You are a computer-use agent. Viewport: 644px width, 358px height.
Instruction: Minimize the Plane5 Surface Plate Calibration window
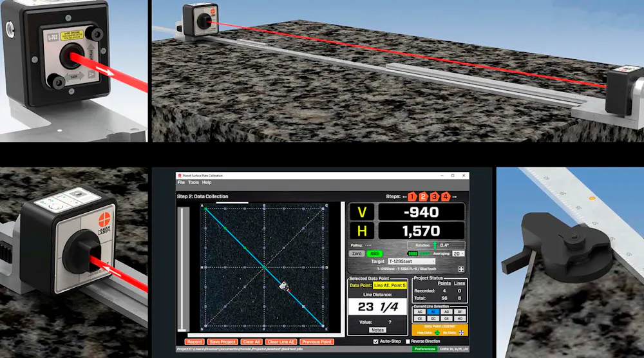click(x=442, y=175)
